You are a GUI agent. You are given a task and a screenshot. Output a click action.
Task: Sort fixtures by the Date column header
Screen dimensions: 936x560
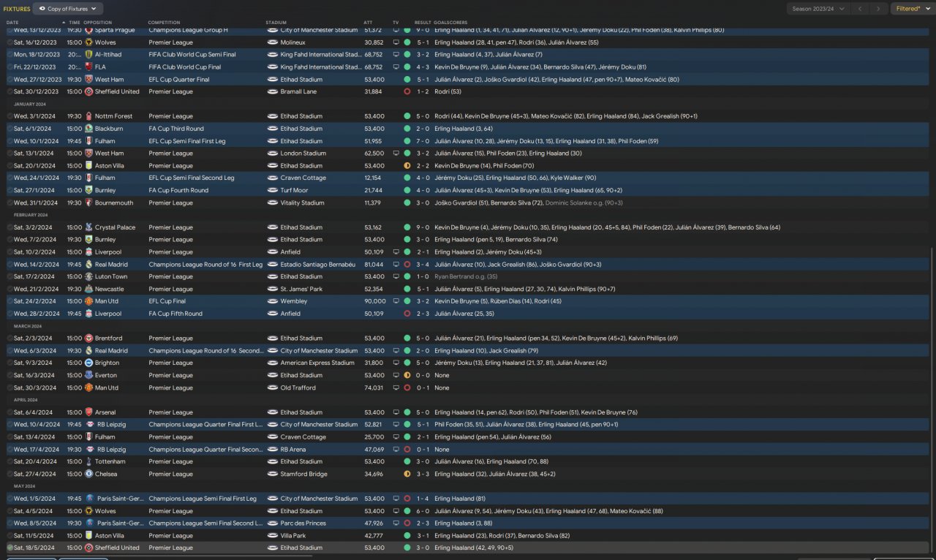coord(12,23)
